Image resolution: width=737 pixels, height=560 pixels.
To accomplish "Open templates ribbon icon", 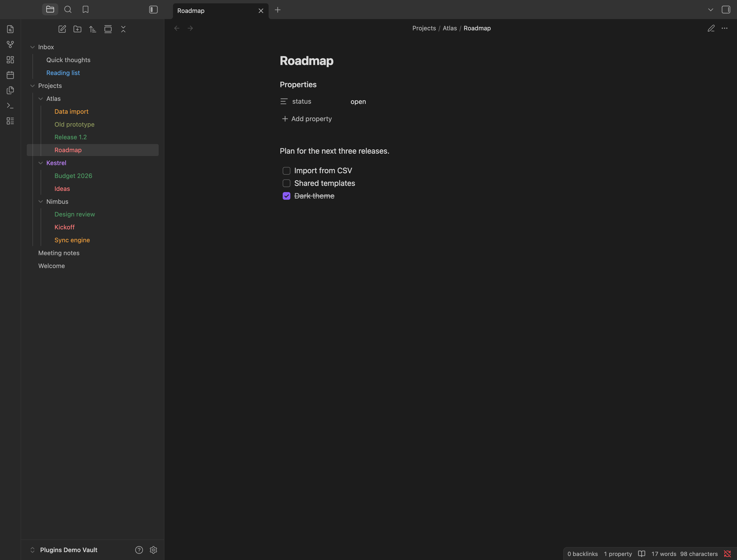I will pyautogui.click(x=10, y=90).
